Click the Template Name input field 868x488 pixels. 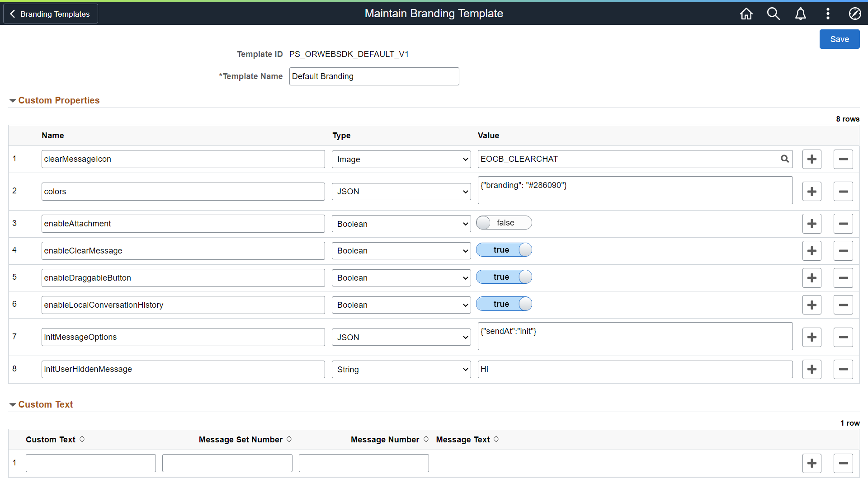(x=374, y=76)
